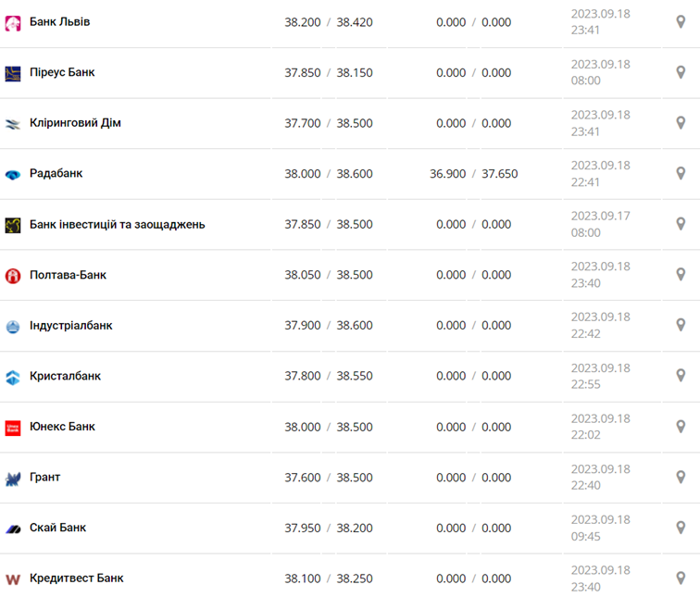Open location pin for Піреус Банк
The height and width of the screenshot is (597, 700).
coord(681,72)
